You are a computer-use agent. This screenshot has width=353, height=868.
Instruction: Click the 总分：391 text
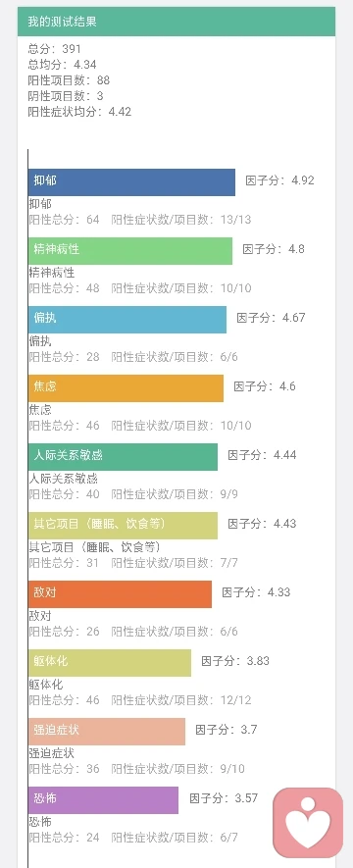coord(54,49)
